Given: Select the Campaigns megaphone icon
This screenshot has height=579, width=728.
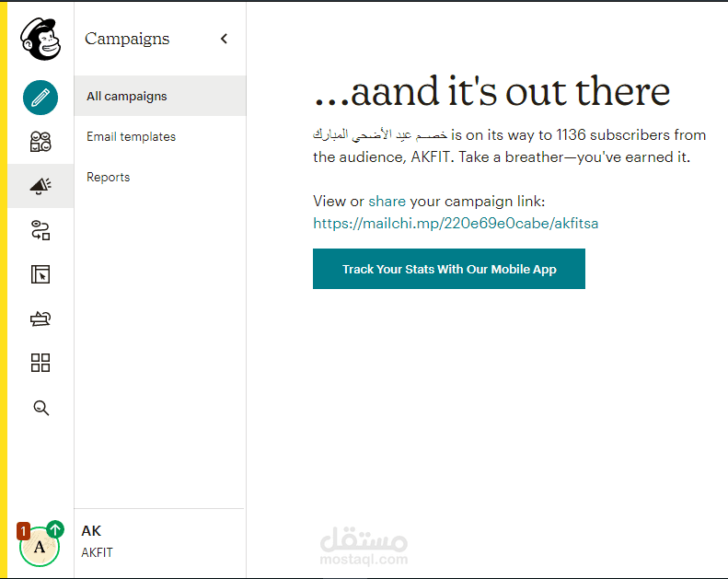Looking at the screenshot, I should click(x=40, y=186).
